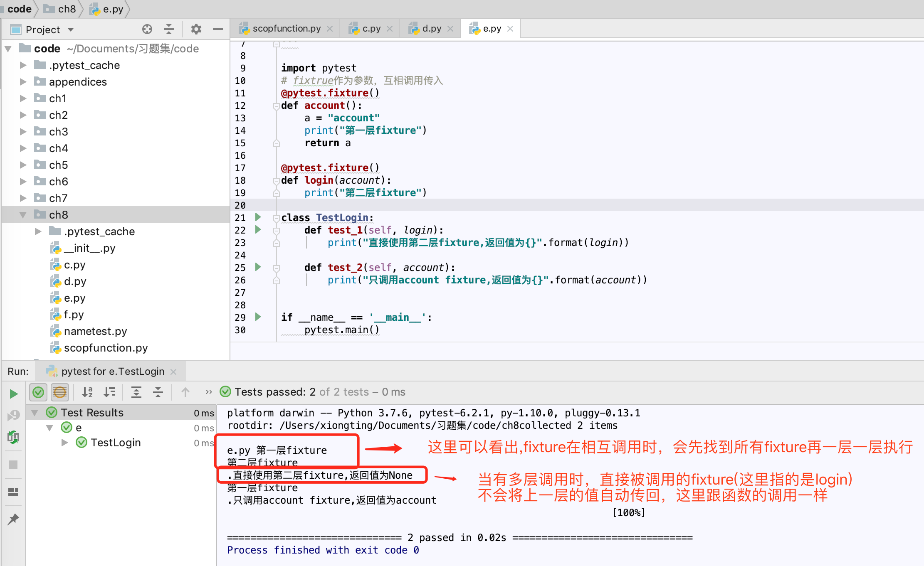The width and height of the screenshot is (924, 566).
Task: Click the collapse all icon in Project panel
Action: [x=168, y=29]
